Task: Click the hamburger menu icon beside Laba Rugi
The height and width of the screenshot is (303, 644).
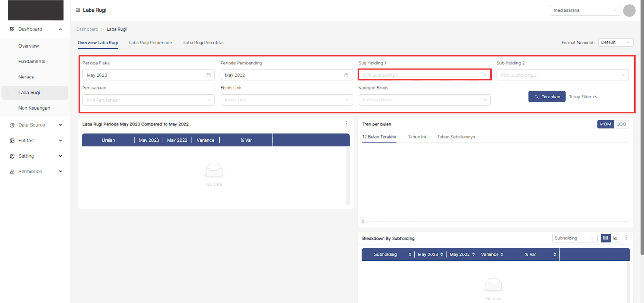Action: (78, 10)
